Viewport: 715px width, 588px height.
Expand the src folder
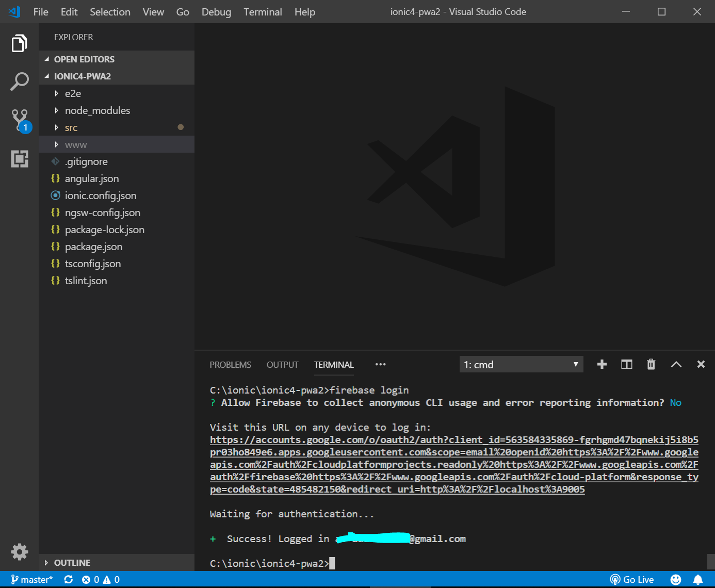[x=71, y=127]
